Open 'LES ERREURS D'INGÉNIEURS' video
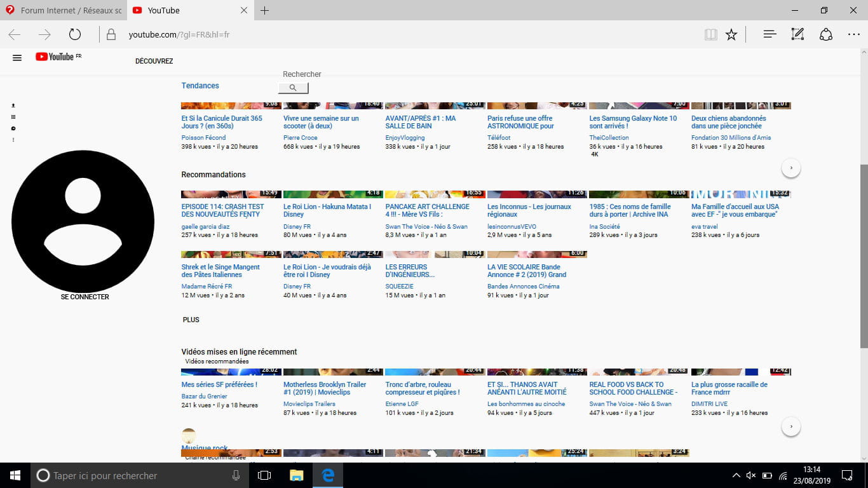The image size is (868, 488). click(x=410, y=271)
